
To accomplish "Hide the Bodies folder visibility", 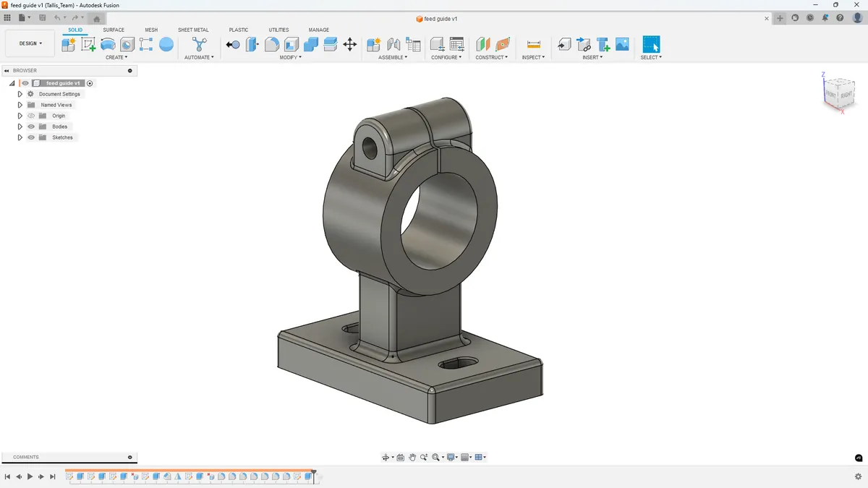I will coord(31,127).
